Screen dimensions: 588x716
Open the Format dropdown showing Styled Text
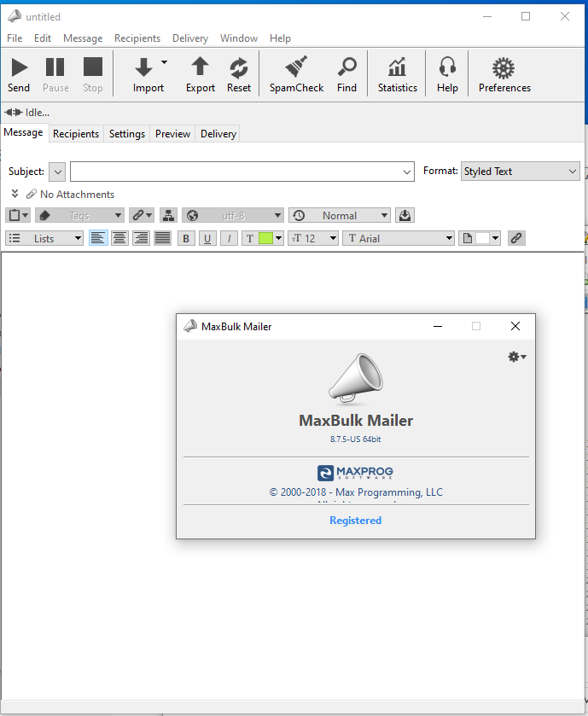coord(520,172)
